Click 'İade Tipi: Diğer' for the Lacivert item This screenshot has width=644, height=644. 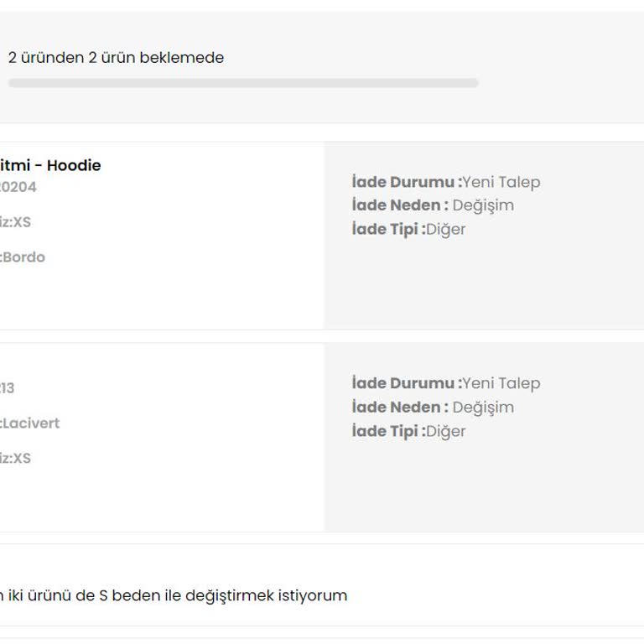pyautogui.click(x=408, y=431)
